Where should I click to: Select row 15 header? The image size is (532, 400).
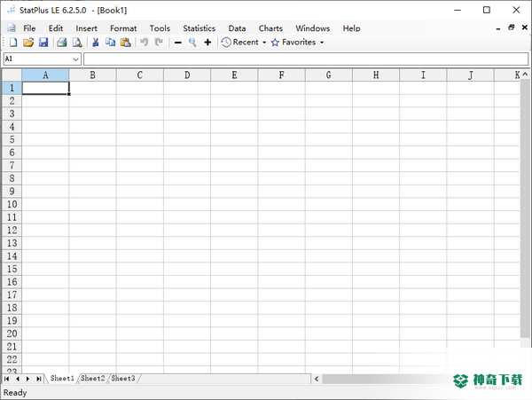[12, 269]
